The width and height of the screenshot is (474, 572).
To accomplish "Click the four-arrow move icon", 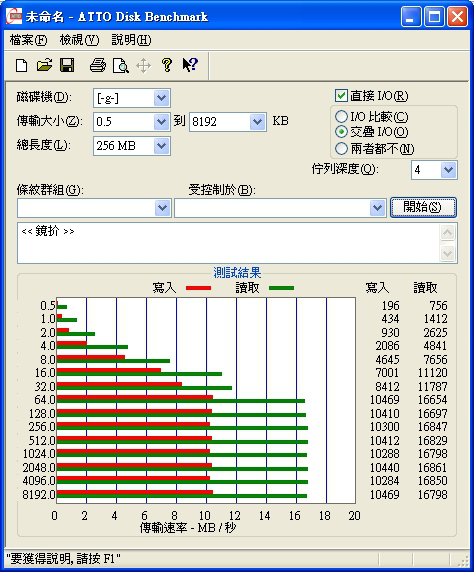I will click(143, 66).
